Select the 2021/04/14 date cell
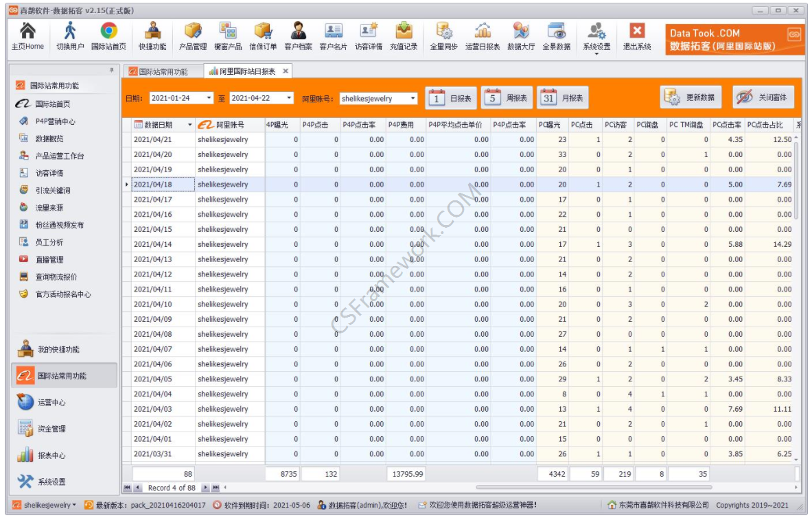The image size is (812, 520). pos(163,244)
